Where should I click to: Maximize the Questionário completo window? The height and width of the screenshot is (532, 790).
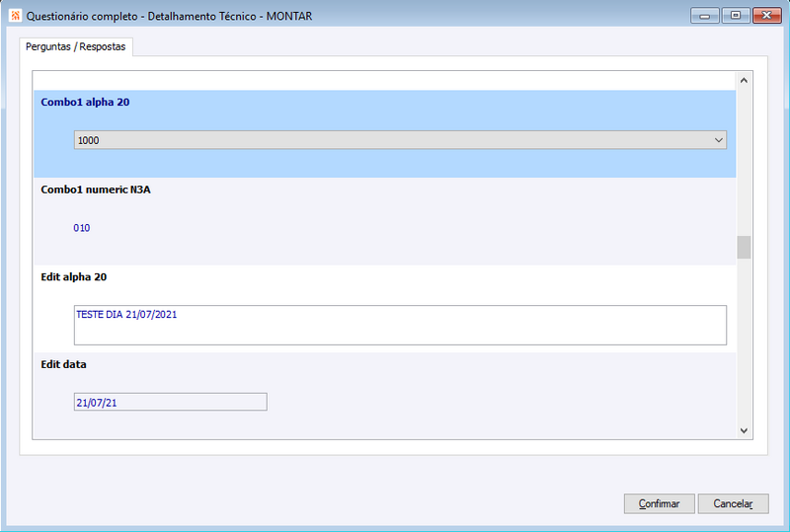coord(736,16)
